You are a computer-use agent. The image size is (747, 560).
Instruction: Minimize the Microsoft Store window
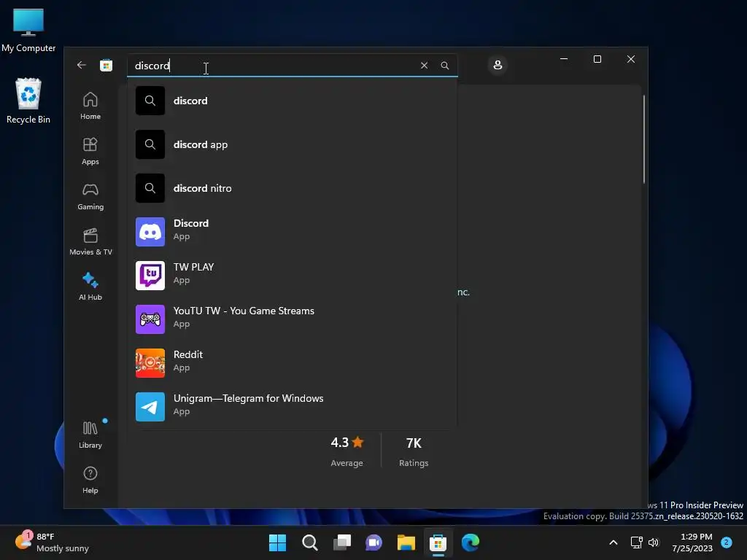(x=564, y=59)
